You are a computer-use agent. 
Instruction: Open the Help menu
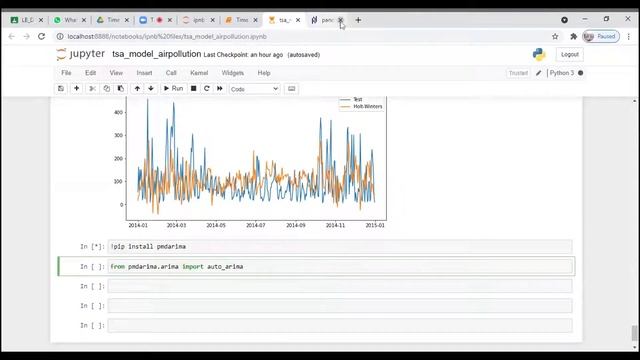[264, 73]
